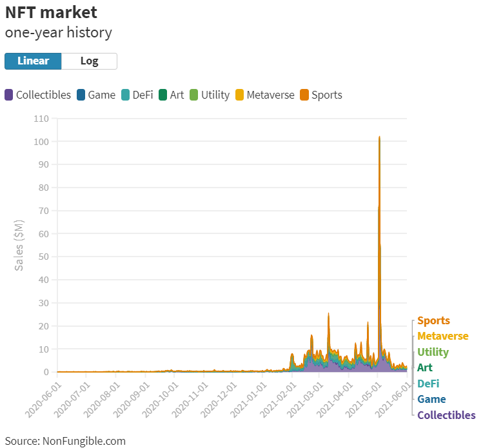The width and height of the screenshot is (483, 448).
Task: Select the Collectibles legend label at top
Action: [x=43, y=95]
